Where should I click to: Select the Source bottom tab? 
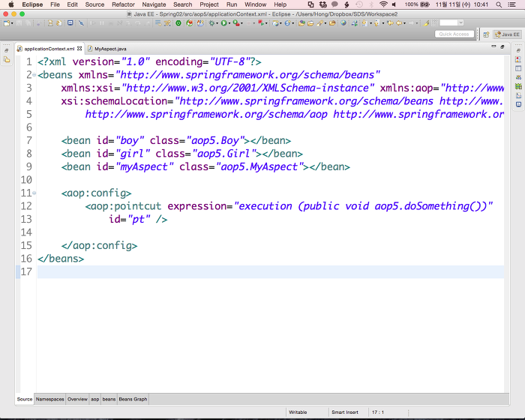pos(25,399)
